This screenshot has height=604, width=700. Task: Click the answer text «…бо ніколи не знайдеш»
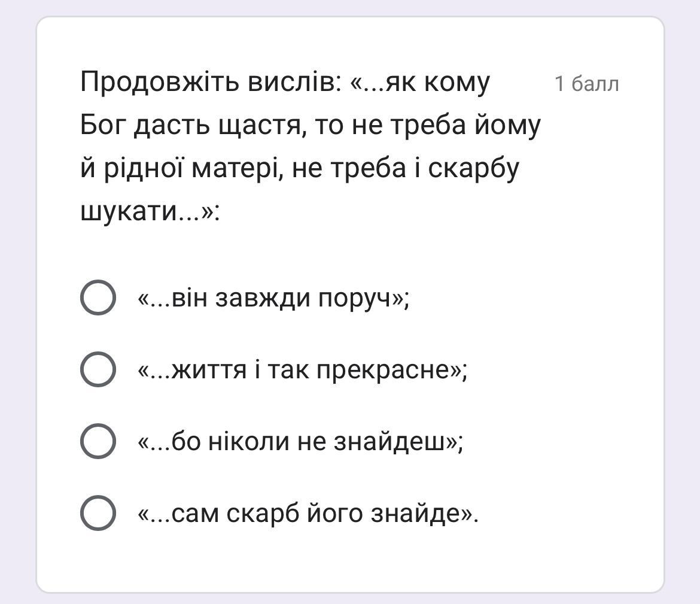point(301,442)
